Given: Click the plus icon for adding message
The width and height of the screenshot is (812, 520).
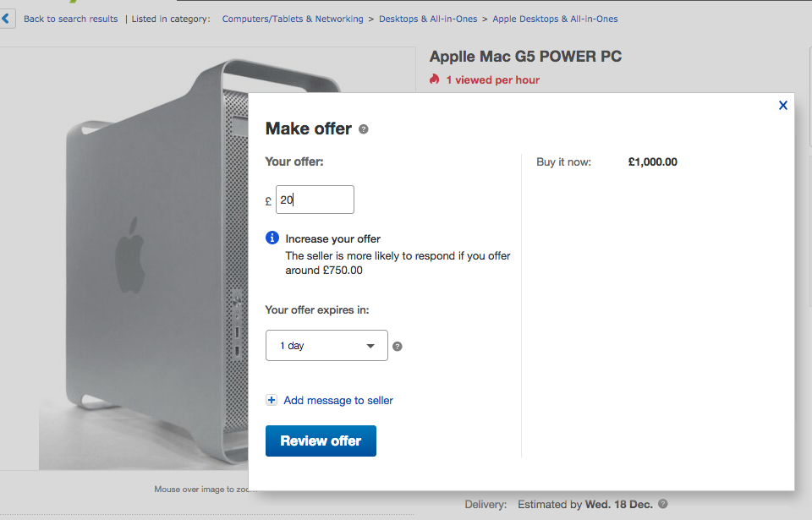Looking at the screenshot, I should pyautogui.click(x=272, y=400).
